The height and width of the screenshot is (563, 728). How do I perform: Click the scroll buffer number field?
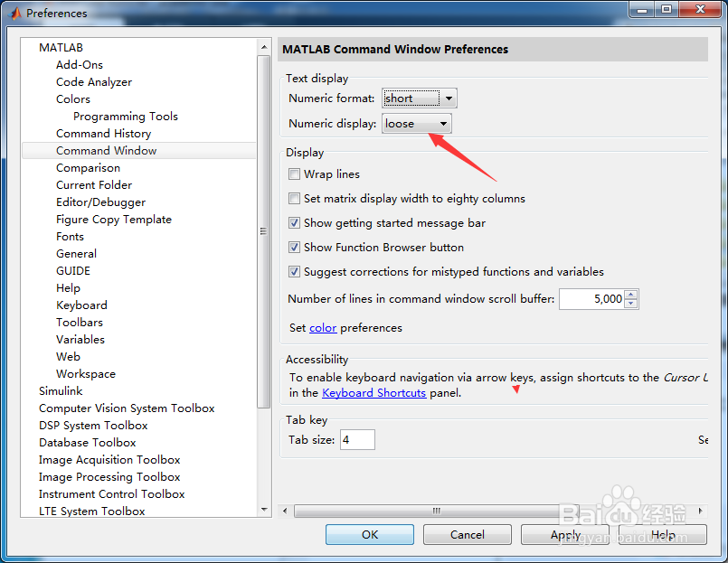tap(592, 299)
